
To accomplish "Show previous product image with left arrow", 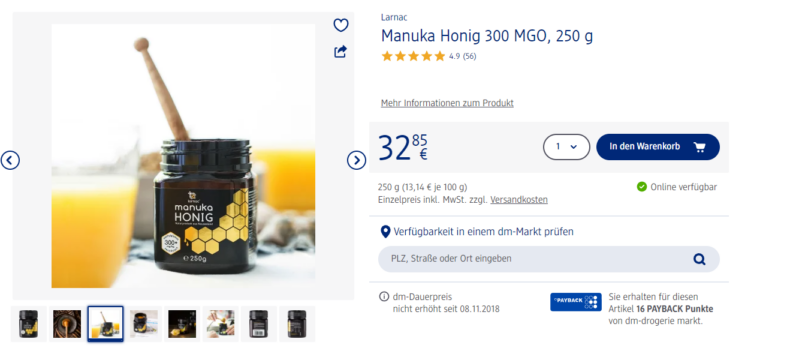I will [10, 160].
